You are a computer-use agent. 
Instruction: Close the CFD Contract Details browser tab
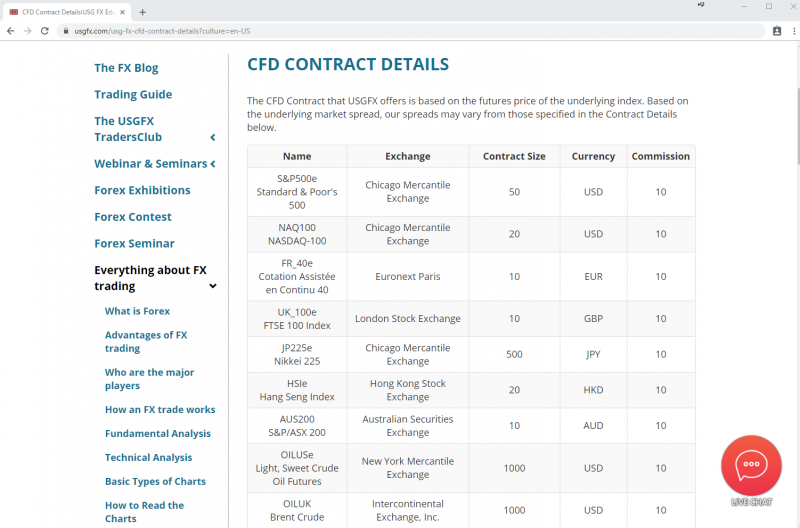tap(122, 12)
